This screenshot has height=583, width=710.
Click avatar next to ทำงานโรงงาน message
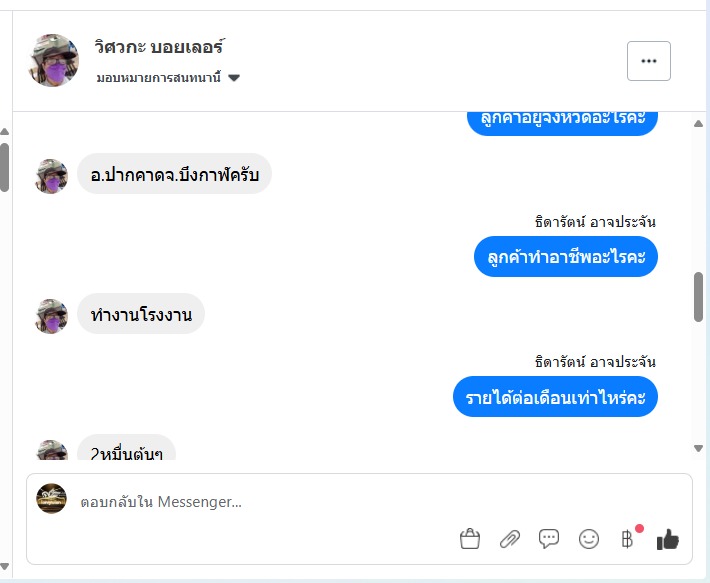(51, 316)
